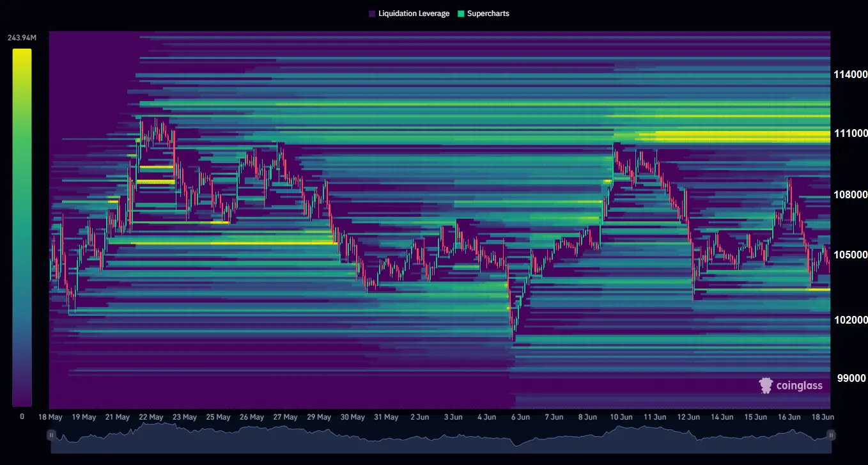This screenshot has width=868, height=465.
Task: Click the 3 Jun date label
Action: (x=453, y=417)
